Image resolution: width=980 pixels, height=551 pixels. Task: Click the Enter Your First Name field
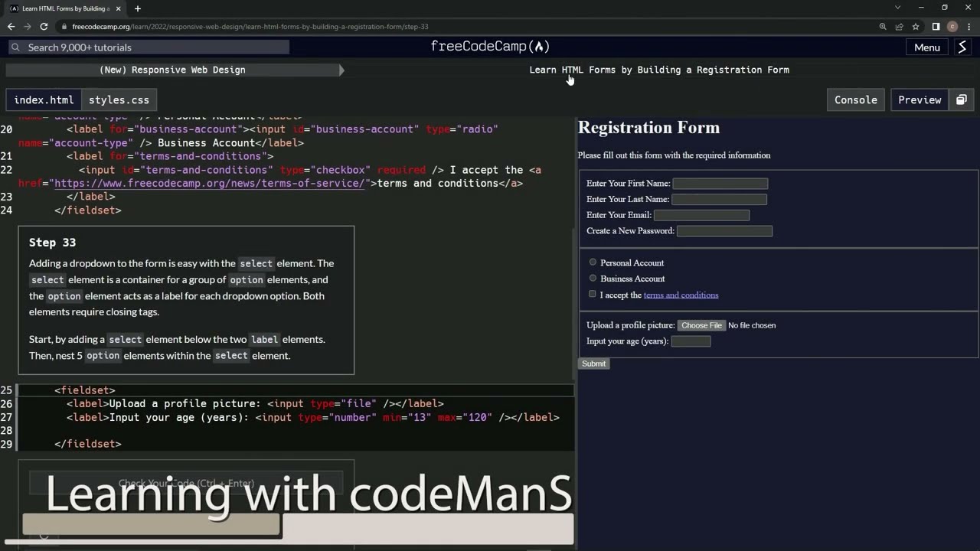pos(720,184)
